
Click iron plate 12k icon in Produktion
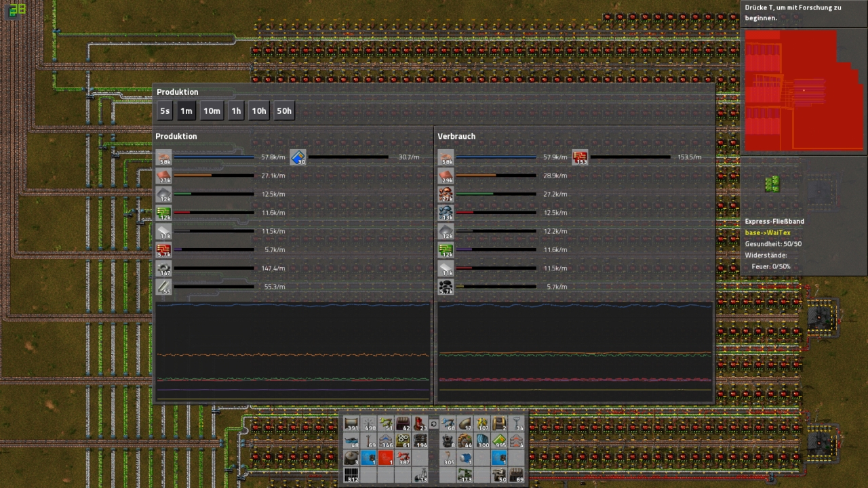(163, 194)
